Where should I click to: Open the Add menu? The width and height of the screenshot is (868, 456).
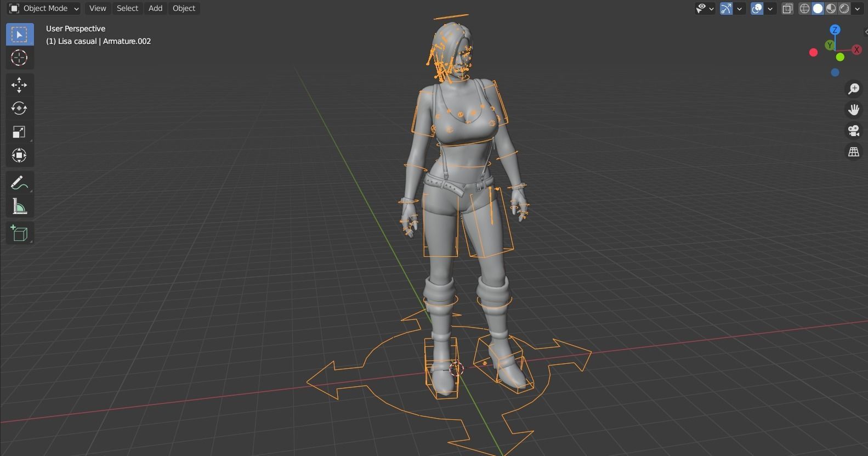coord(155,8)
